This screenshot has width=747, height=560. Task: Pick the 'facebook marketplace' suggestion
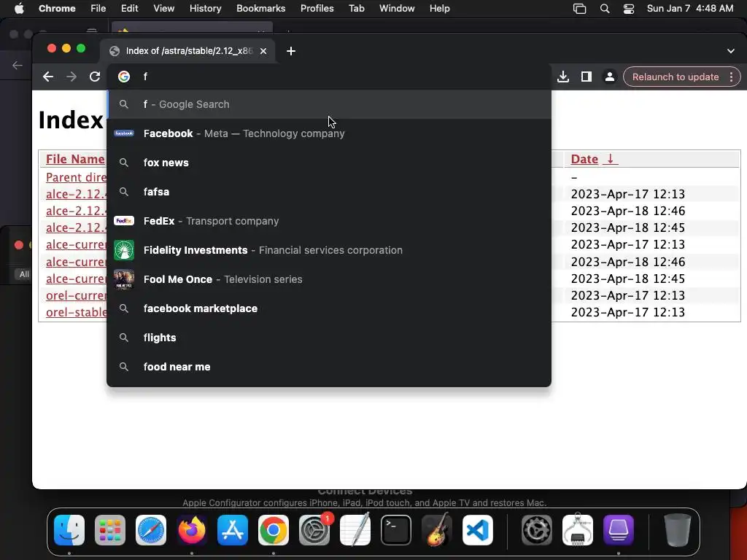point(329,308)
